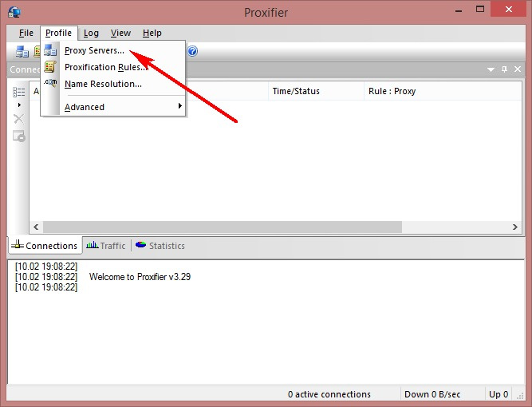Open the Log menu

[x=91, y=33]
